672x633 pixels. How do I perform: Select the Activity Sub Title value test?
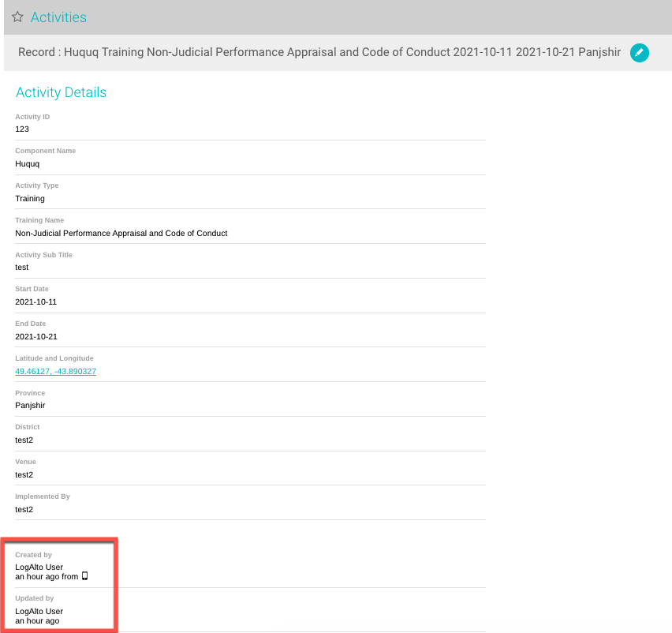21,267
